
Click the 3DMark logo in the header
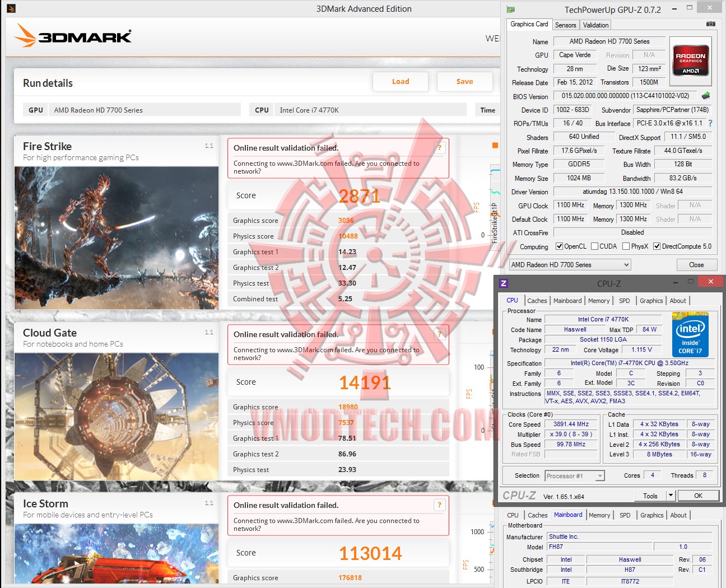[73, 35]
